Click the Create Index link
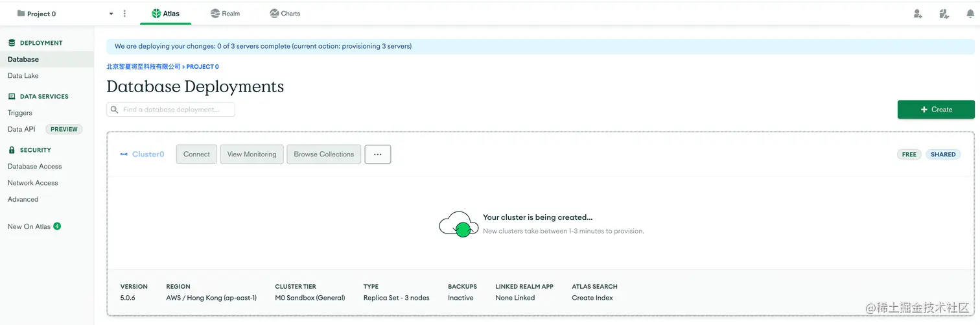The height and width of the screenshot is (325, 980). (592, 298)
